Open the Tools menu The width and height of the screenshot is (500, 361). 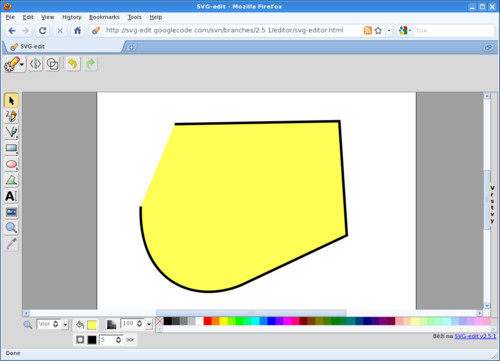click(x=135, y=17)
